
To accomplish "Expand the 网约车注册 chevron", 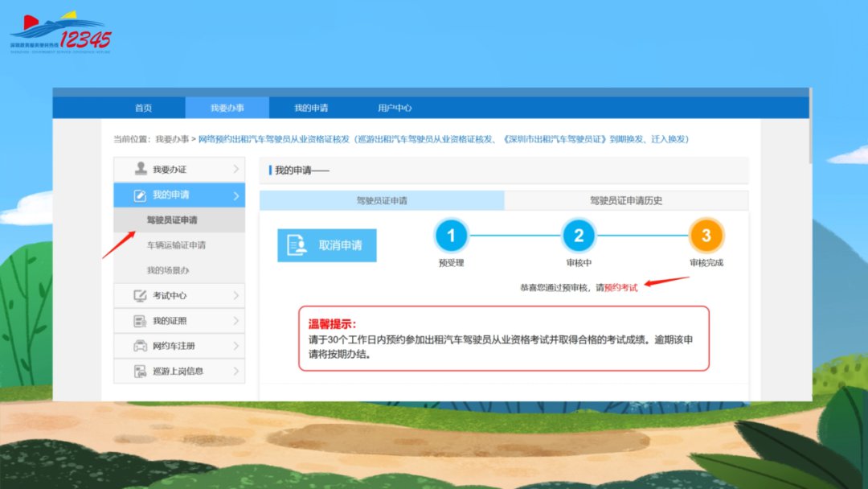I will [236, 346].
